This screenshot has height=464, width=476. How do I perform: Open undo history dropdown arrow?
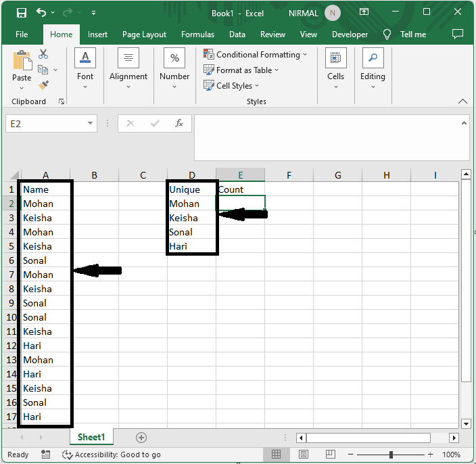click(53, 13)
